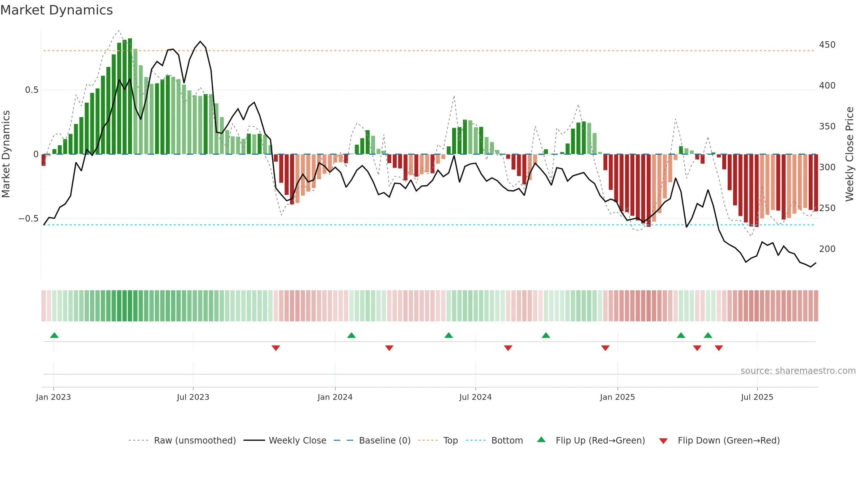
Task: Click the green flip-up triangle in late Jan 2024
Action: pyautogui.click(x=352, y=335)
